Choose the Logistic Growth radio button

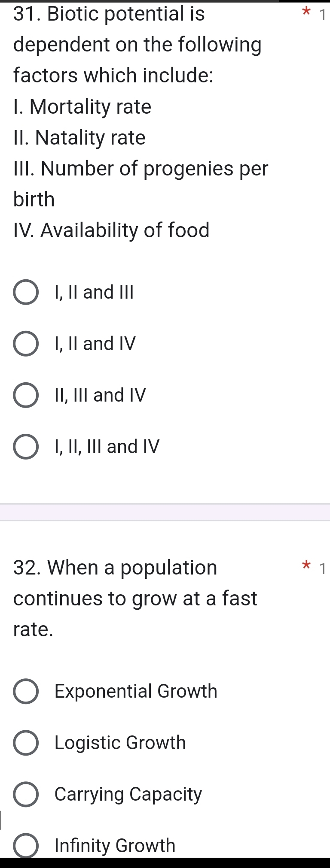26,743
